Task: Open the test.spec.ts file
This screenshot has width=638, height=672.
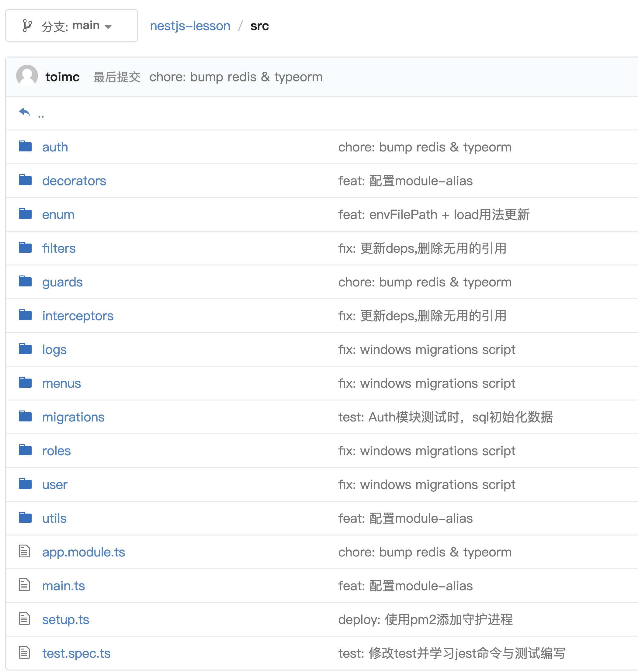Action: (x=76, y=653)
